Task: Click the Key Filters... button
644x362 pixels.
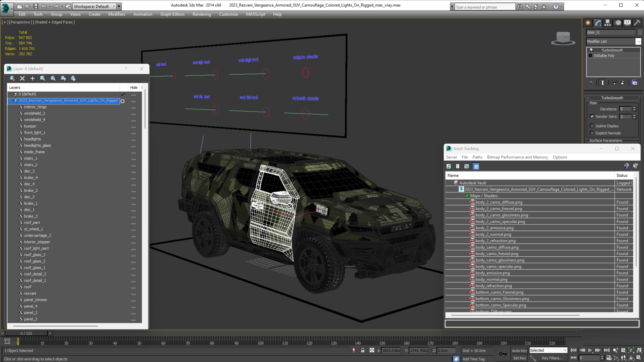Action: pyautogui.click(x=552, y=358)
